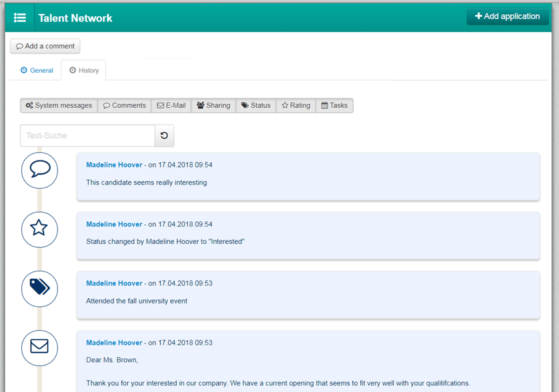The width and height of the screenshot is (559, 392).
Task: Focus the Text-Suche search field
Action: [x=88, y=136]
